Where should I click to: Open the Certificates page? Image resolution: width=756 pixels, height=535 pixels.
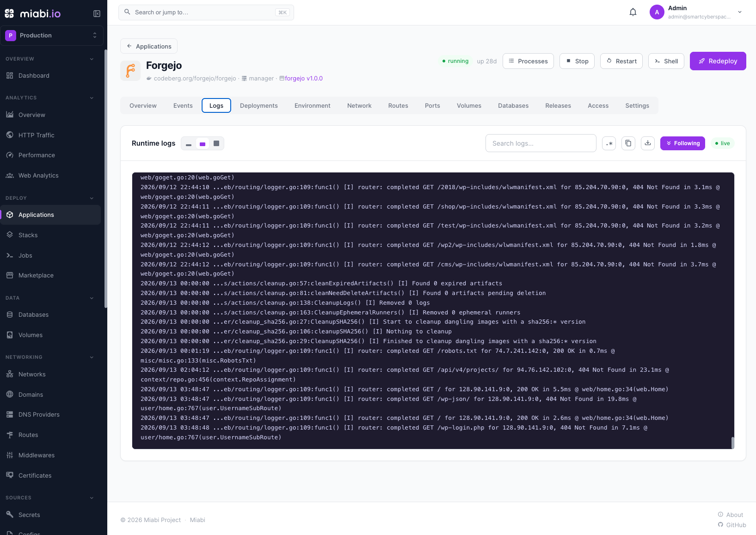point(50,476)
